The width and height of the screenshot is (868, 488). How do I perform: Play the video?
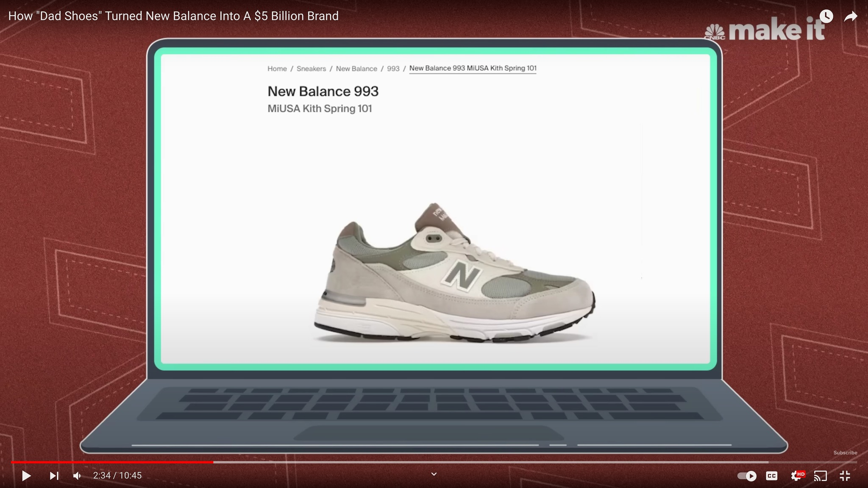click(x=26, y=476)
